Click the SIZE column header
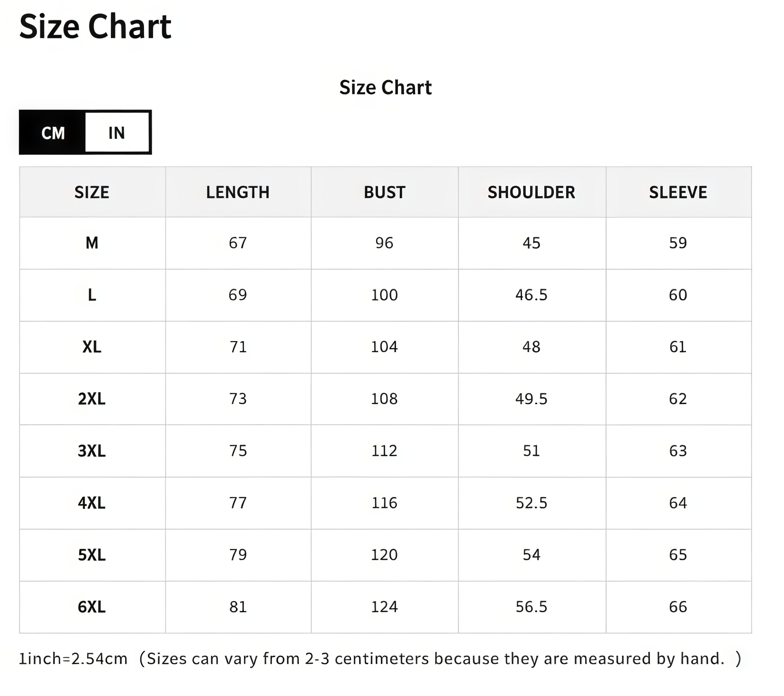Image resolution: width=784 pixels, height=696 pixels. [92, 192]
